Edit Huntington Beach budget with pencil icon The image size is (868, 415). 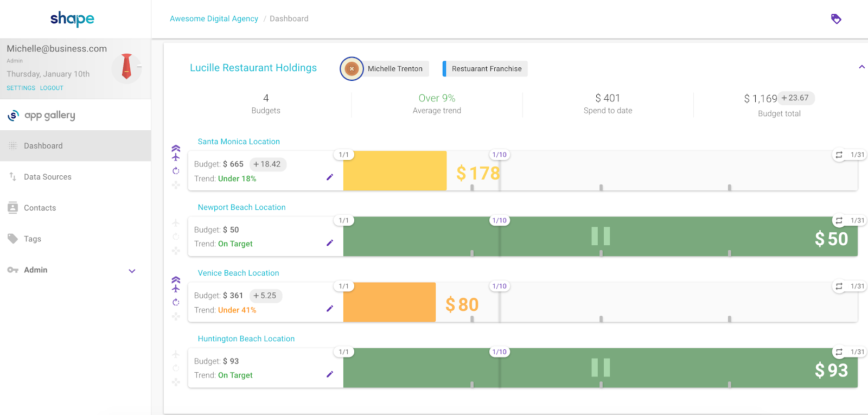tap(330, 374)
